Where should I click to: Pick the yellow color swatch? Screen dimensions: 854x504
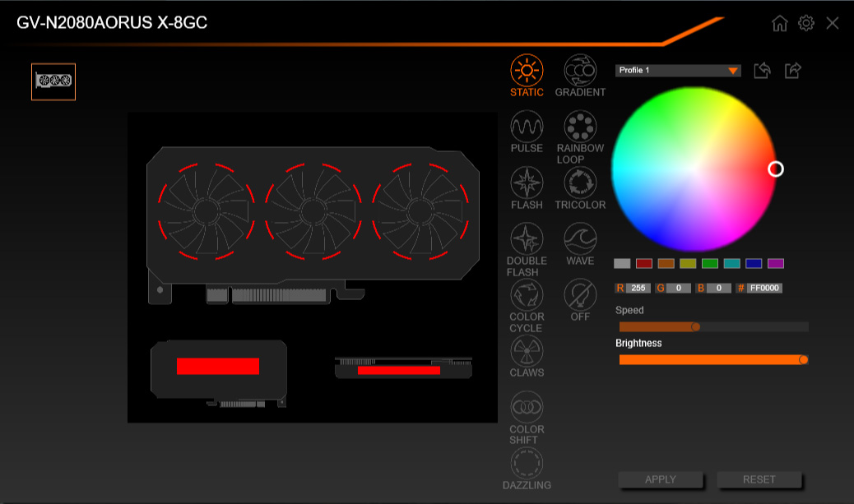[x=688, y=263]
